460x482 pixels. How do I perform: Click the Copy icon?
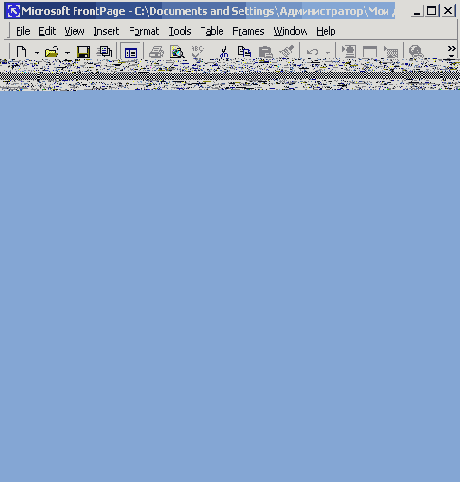click(x=244, y=52)
